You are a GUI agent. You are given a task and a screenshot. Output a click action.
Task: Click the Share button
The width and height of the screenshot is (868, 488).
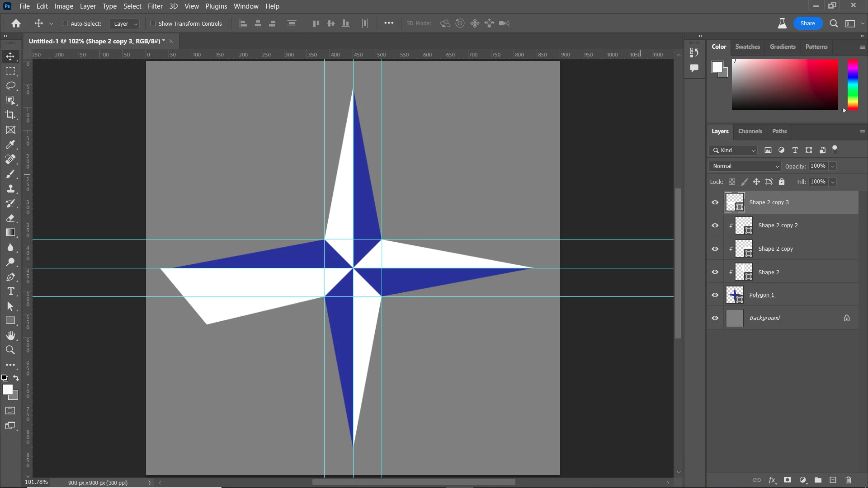pyautogui.click(x=807, y=23)
